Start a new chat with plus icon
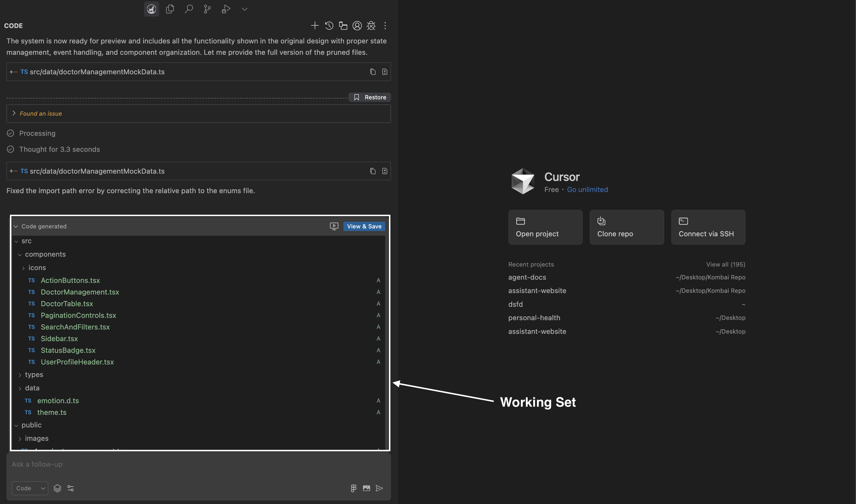This screenshot has height=504, width=856. [x=315, y=25]
